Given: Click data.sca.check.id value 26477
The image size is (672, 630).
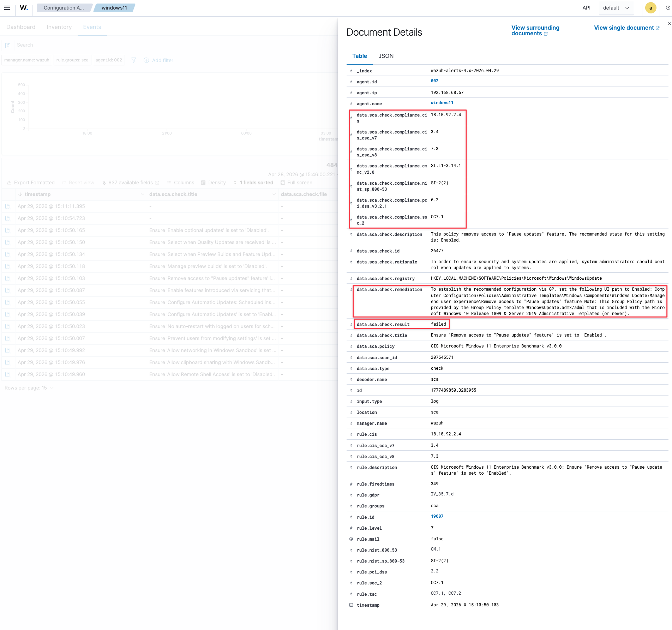Looking at the screenshot, I should (437, 251).
